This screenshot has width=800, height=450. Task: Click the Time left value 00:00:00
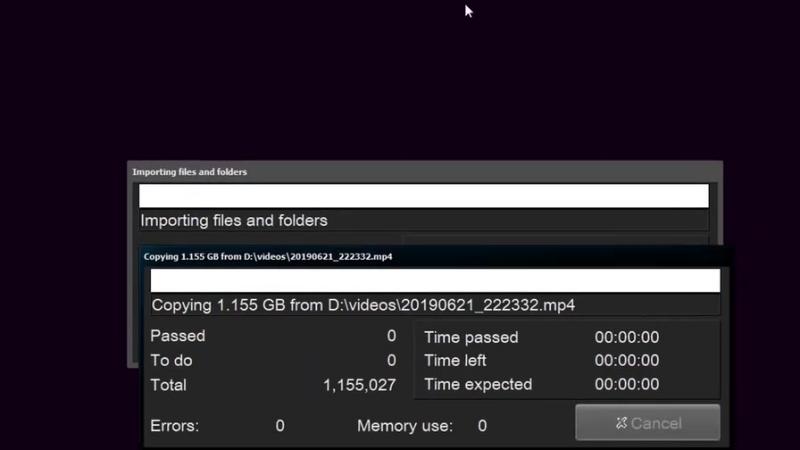point(627,360)
